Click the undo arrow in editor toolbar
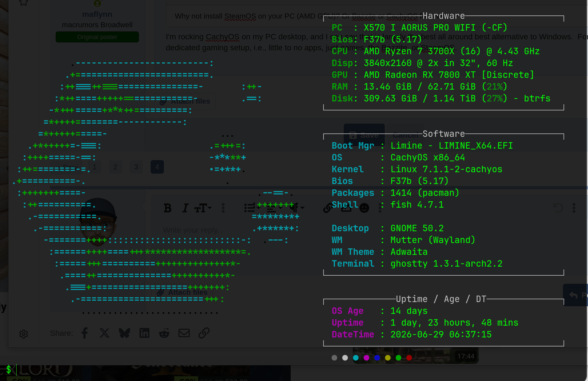 tap(558, 208)
